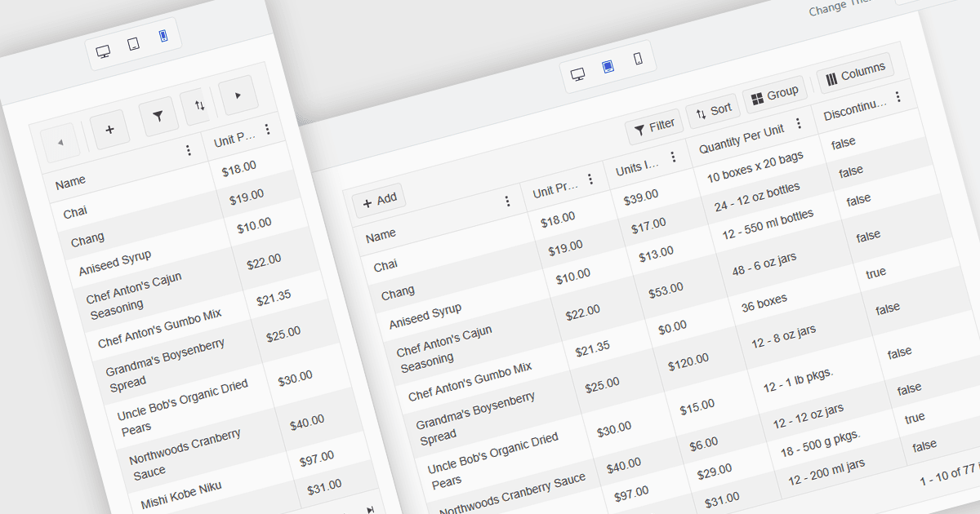
Task: Select desktop view icon in left window
Action: pyautogui.click(x=103, y=51)
